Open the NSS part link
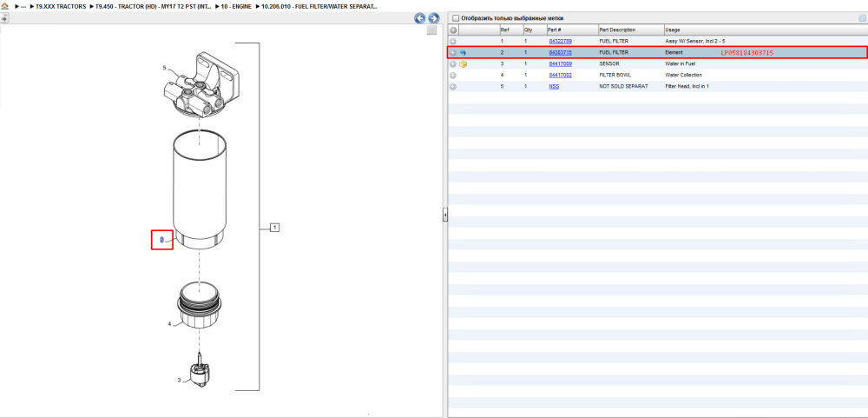 tap(554, 87)
